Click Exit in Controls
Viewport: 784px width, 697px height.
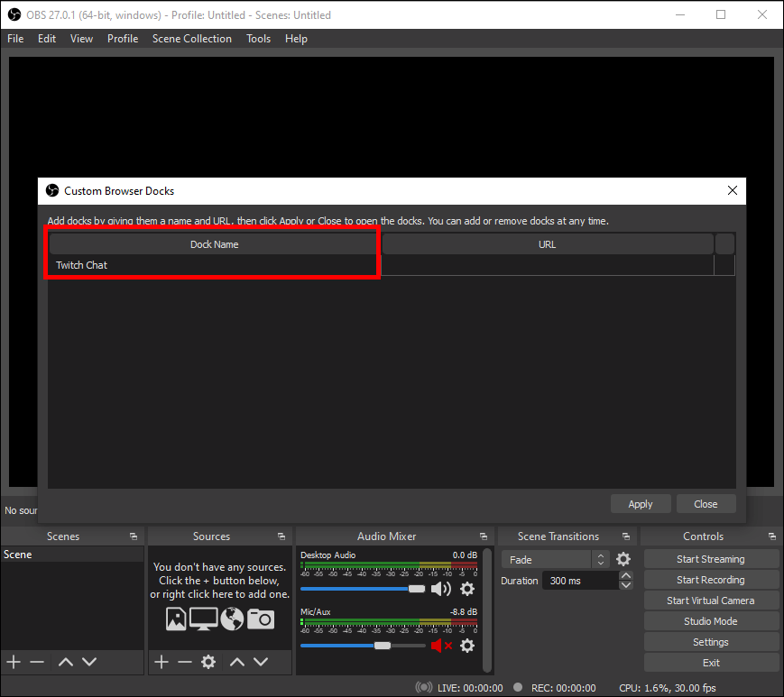[x=711, y=663]
